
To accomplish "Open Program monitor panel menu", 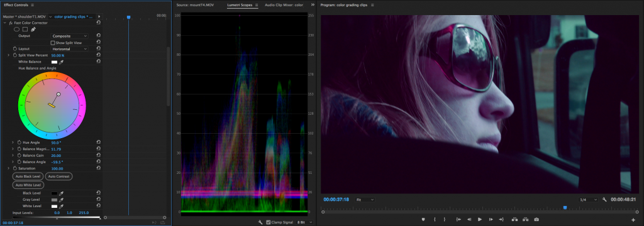I will tap(372, 5).
